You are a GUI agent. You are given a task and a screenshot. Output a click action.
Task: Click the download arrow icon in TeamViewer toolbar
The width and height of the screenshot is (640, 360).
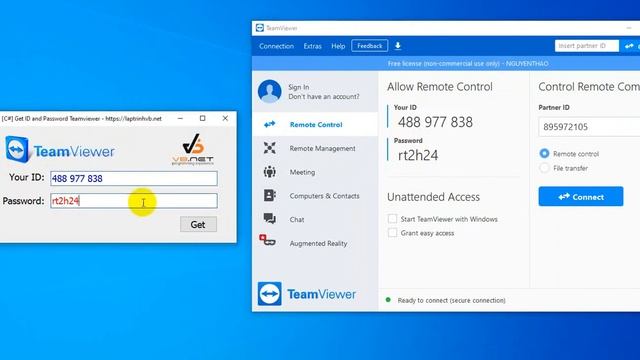tap(398, 46)
